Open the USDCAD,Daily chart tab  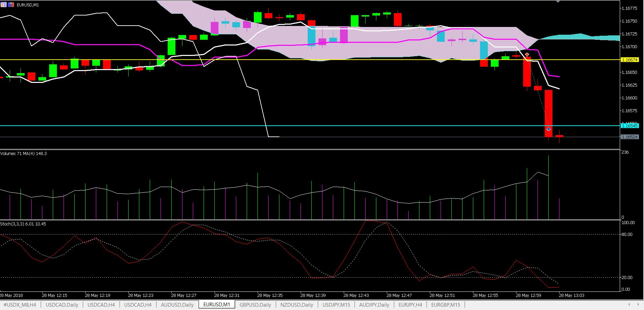coord(62,305)
